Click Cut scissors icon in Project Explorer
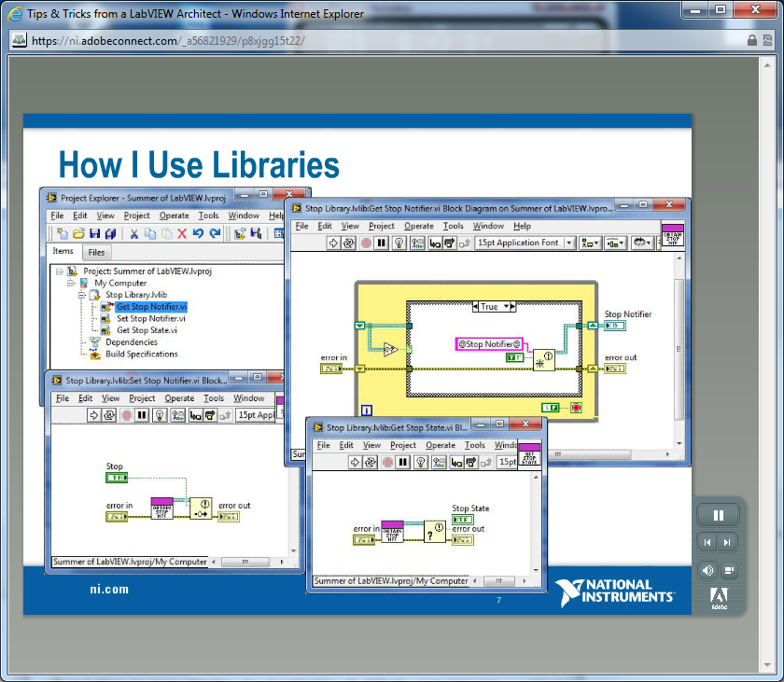784x682 pixels. [134, 233]
